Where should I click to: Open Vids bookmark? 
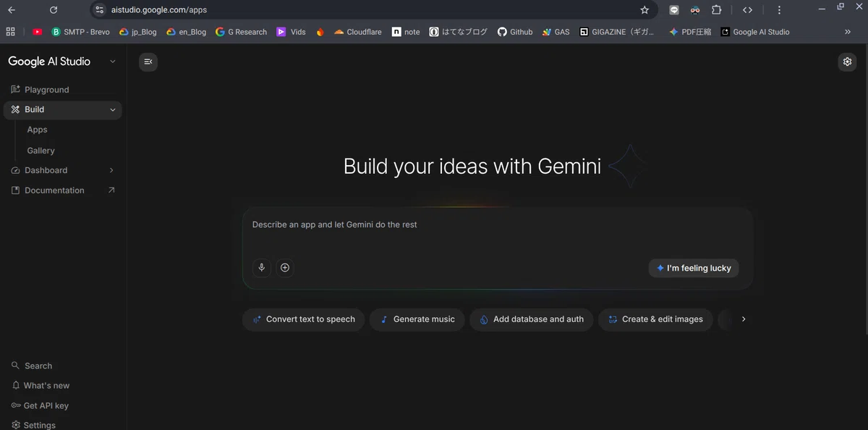pyautogui.click(x=291, y=32)
